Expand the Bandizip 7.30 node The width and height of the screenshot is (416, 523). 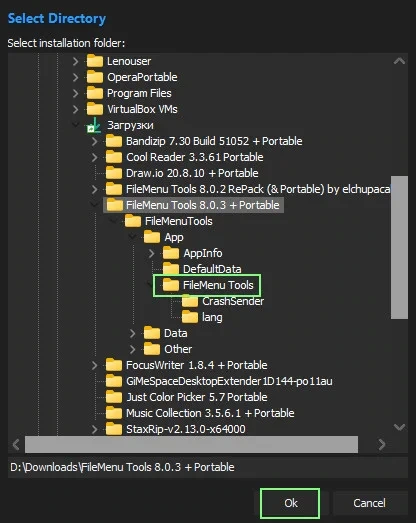point(95,141)
